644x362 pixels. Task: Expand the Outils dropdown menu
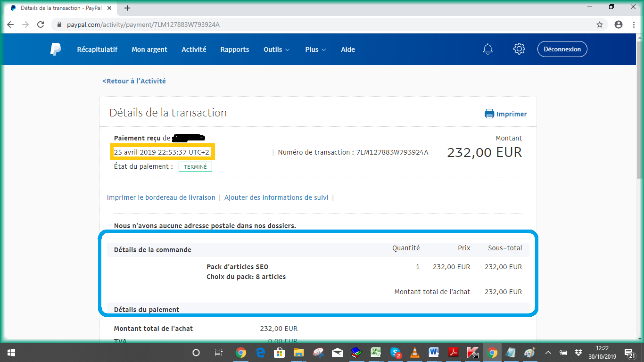pos(276,49)
